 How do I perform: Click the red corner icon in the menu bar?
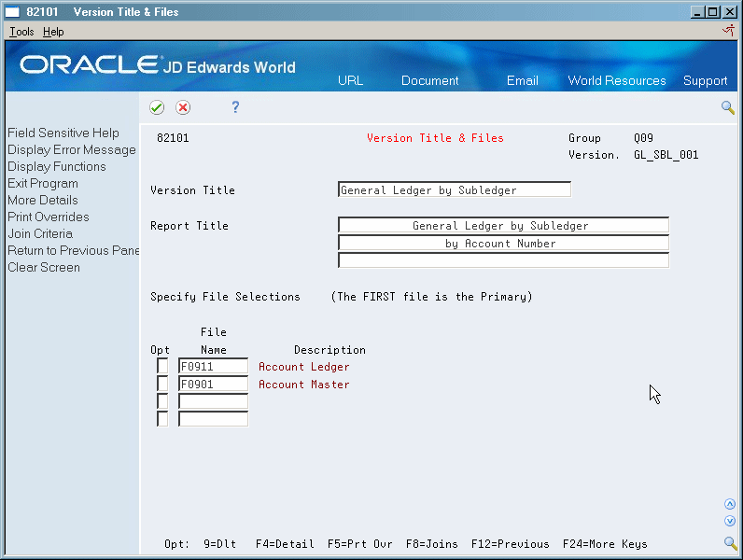728,31
